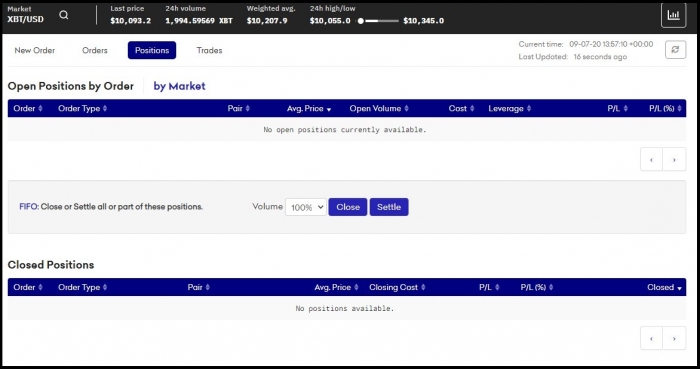Viewport: 700px width, 369px height.
Task: Click the last price $10,093.2
Action: click(130, 21)
